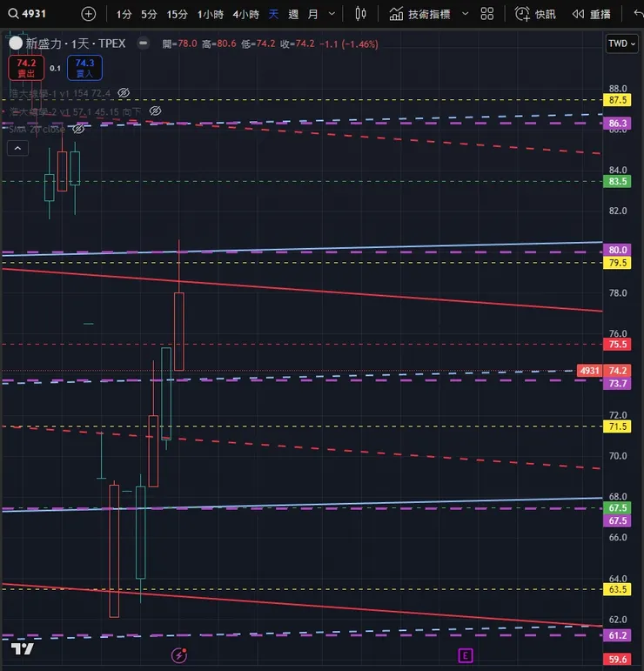Screen dimensions: 644x671
Task: Select the 月 monthly timeframe
Action: click(312, 15)
